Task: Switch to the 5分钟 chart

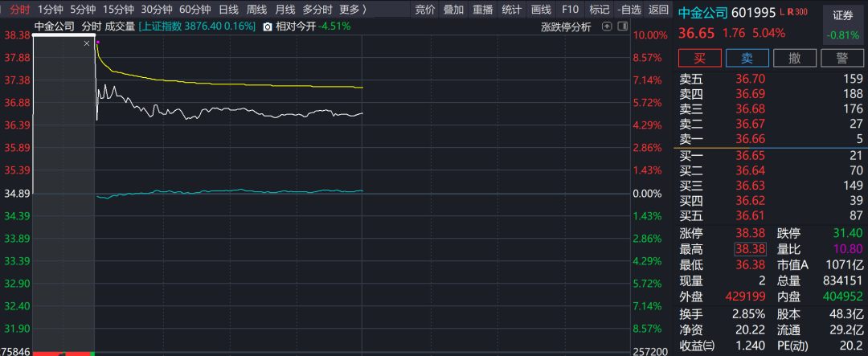Action: point(83,10)
